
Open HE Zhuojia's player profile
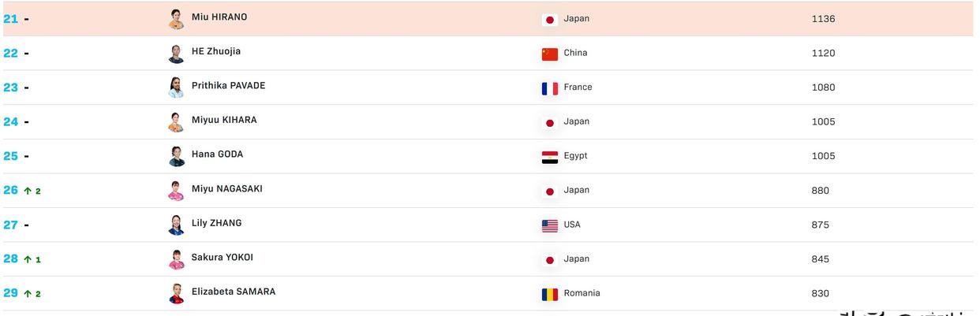216,51
